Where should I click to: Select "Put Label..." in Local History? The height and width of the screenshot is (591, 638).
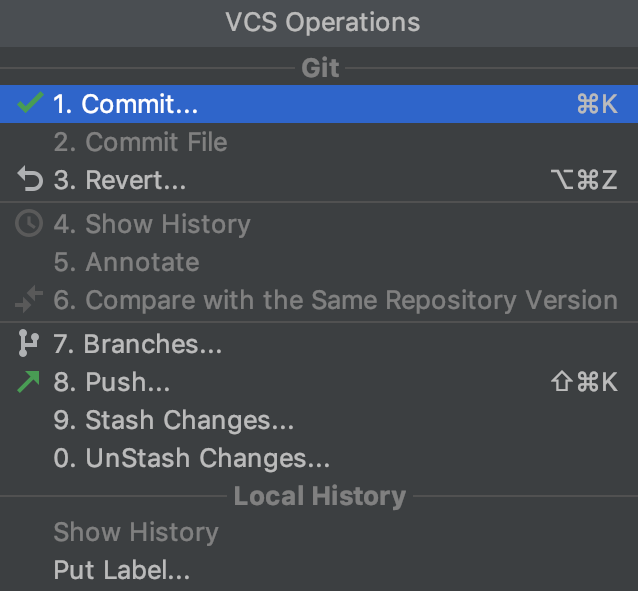coord(121,571)
